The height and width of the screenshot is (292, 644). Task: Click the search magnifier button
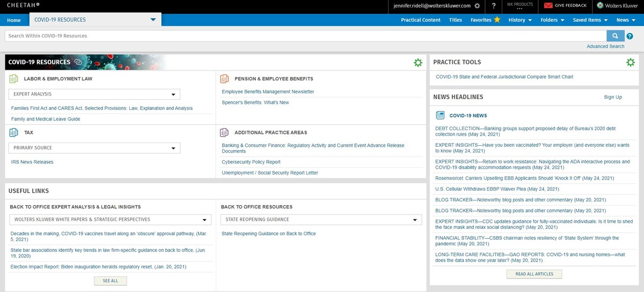pos(614,36)
